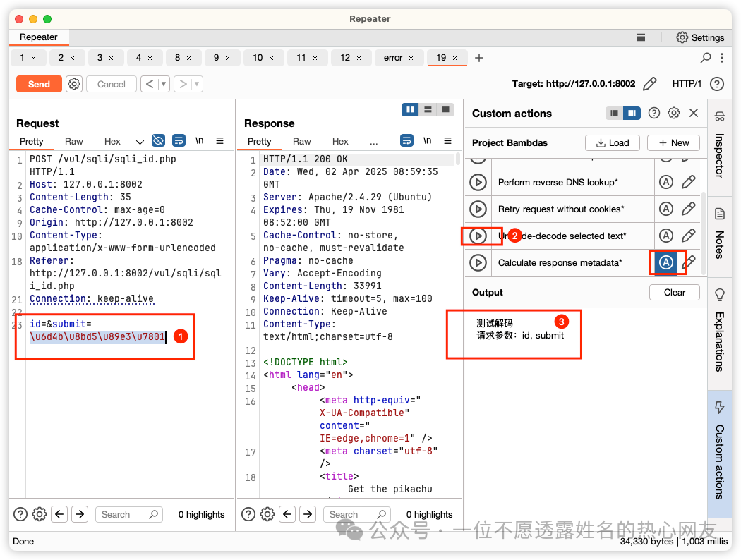This screenshot has width=741, height=560.
Task: Open the Inspector side panel
Action: pyautogui.click(x=720, y=145)
